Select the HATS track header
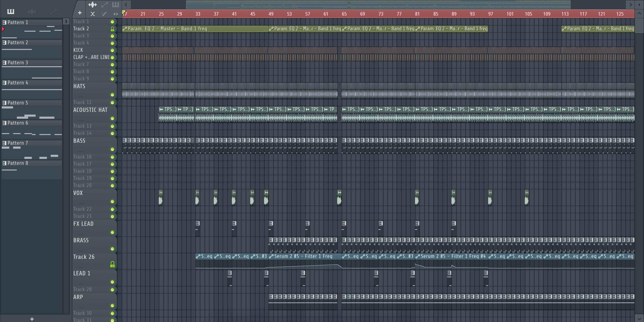The height and width of the screenshot is (322, 644). [x=95, y=90]
